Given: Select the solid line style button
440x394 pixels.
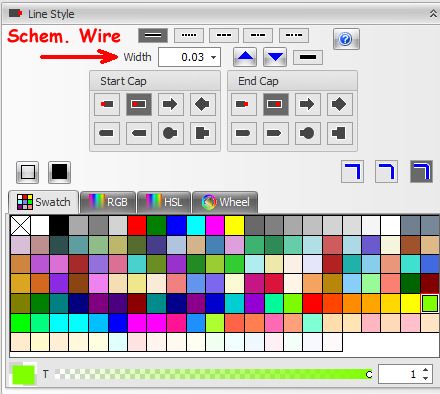Looking at the screenshot, I should pos(153,35).
